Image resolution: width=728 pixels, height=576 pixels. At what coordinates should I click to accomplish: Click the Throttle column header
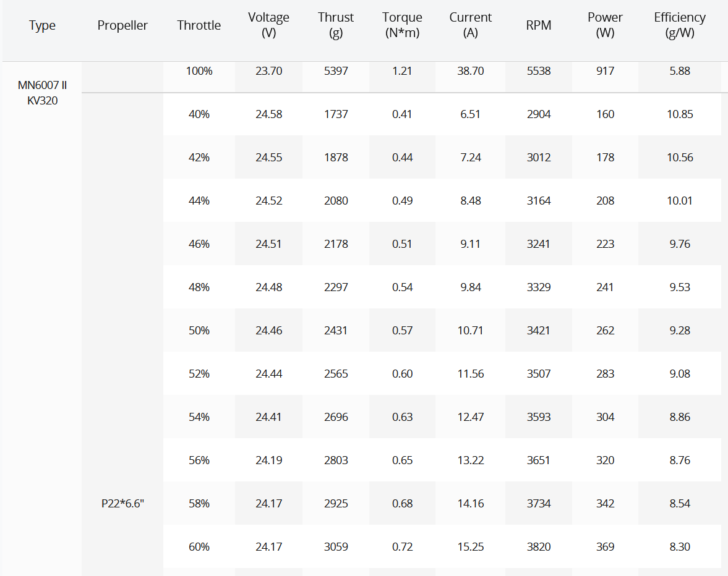click(x=199, y=25)
